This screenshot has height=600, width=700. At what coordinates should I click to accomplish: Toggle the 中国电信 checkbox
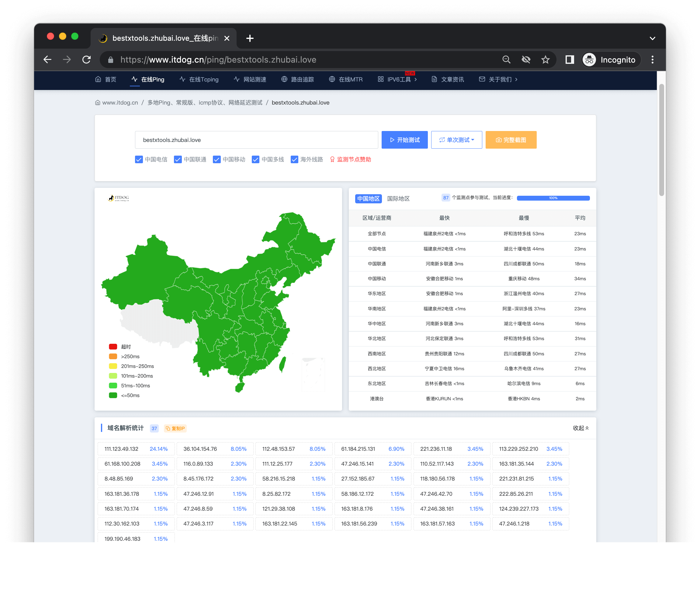[x=137, y=159]
